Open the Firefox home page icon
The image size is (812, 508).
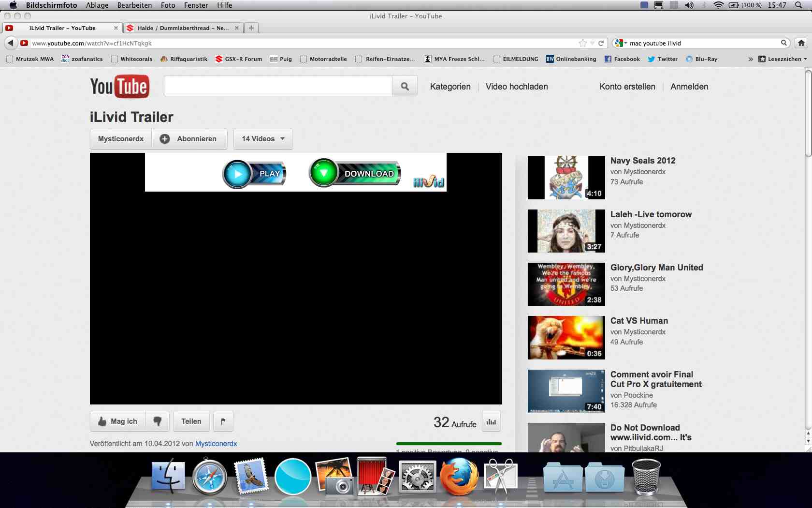[x=801, y=43]
